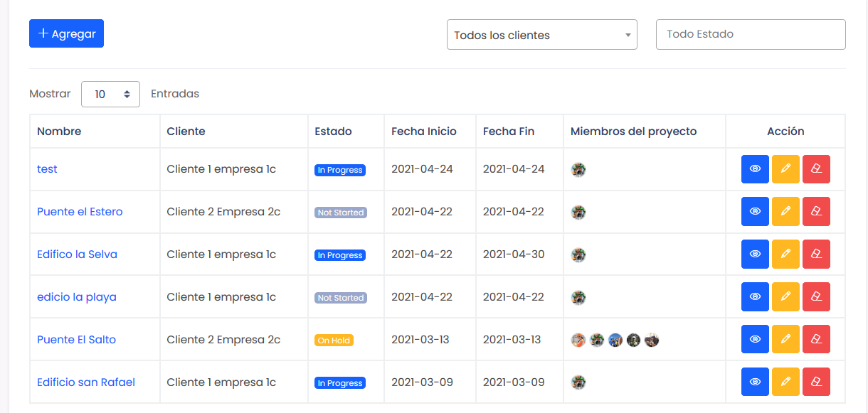This screenshot has width=868, height=413.
Task: Open the Edifico la Selva project link
Action: click(77, 254)
